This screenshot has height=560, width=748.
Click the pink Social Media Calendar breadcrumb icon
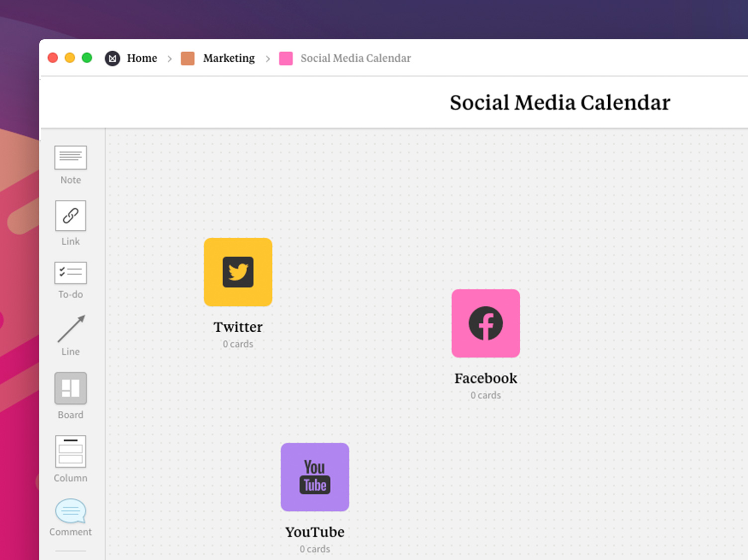point(286,58)
